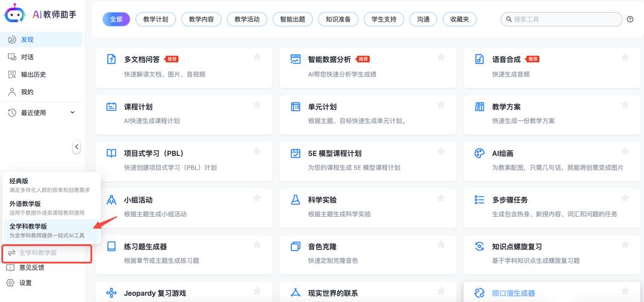Click the 智能数据分析 chart icon

pyautogui.click(x=295, y=59)
